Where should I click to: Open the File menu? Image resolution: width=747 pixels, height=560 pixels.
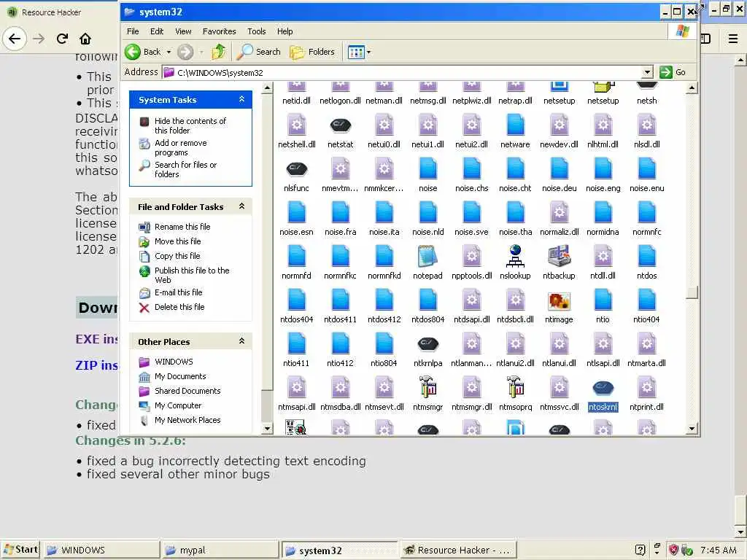133,31
